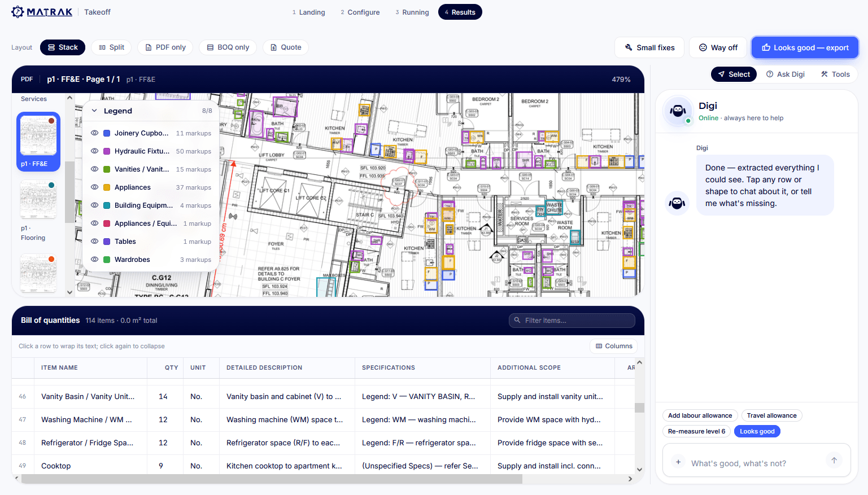
Task: Click the Vanity Basin / Vanity Unit row
Action: pyautogui.click(x=324, y=397)
